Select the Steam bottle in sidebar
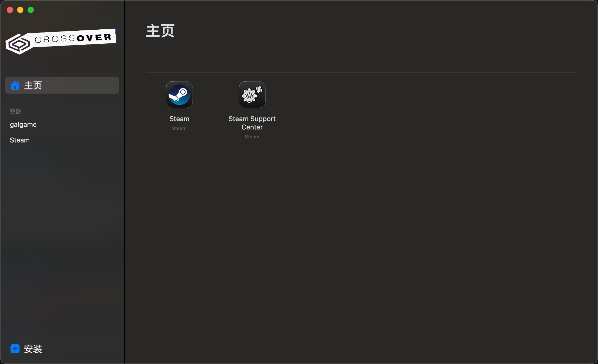 point(20,140)
